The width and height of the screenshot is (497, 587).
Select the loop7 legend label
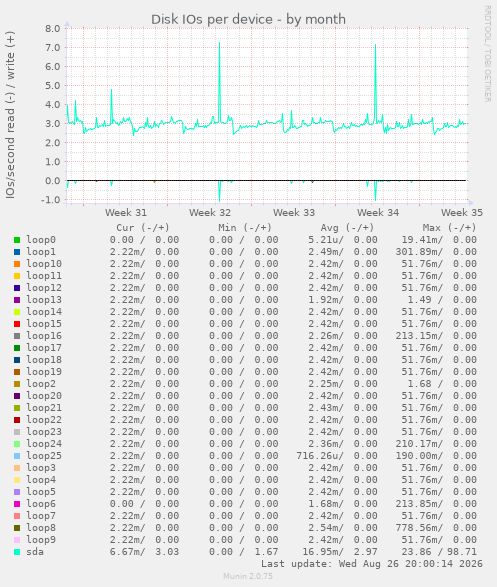(41, 516)
